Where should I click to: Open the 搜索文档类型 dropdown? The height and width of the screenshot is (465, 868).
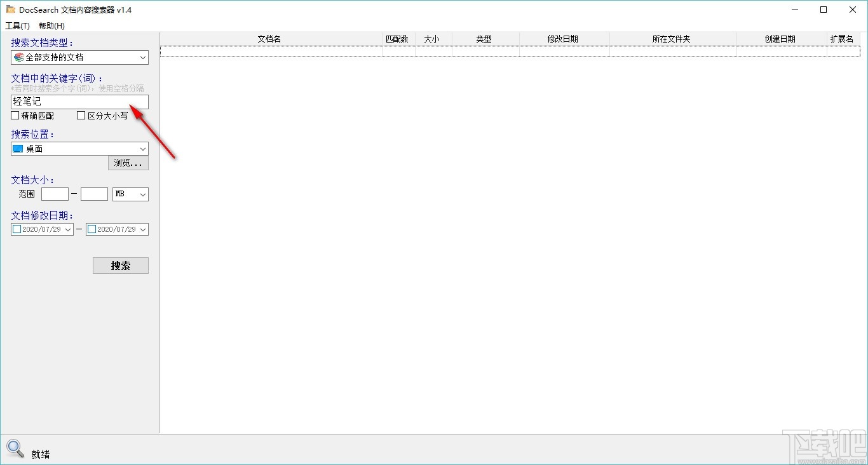(x=142, y=57)
